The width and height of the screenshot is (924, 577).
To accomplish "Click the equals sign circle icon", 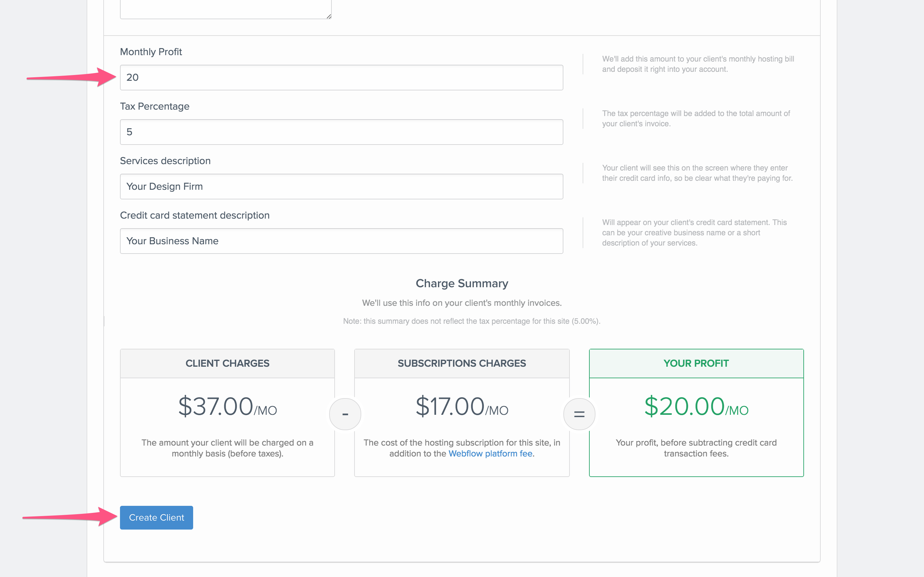I will click(x=579, y=414).
